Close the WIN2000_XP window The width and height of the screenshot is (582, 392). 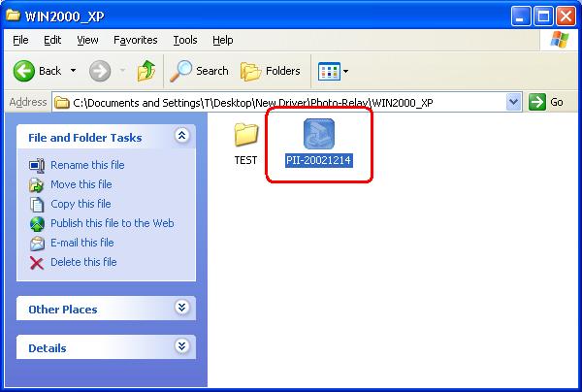pos(566,16)
